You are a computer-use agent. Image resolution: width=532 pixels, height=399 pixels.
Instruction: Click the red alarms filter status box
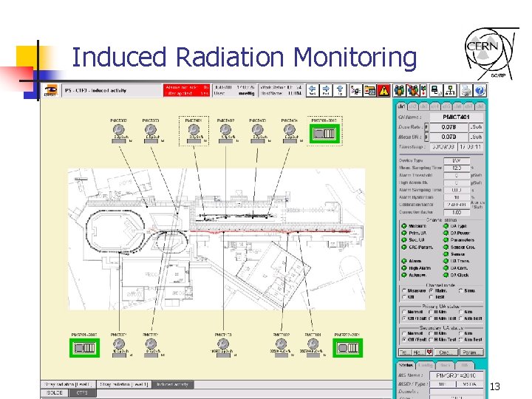click(186, 90)
